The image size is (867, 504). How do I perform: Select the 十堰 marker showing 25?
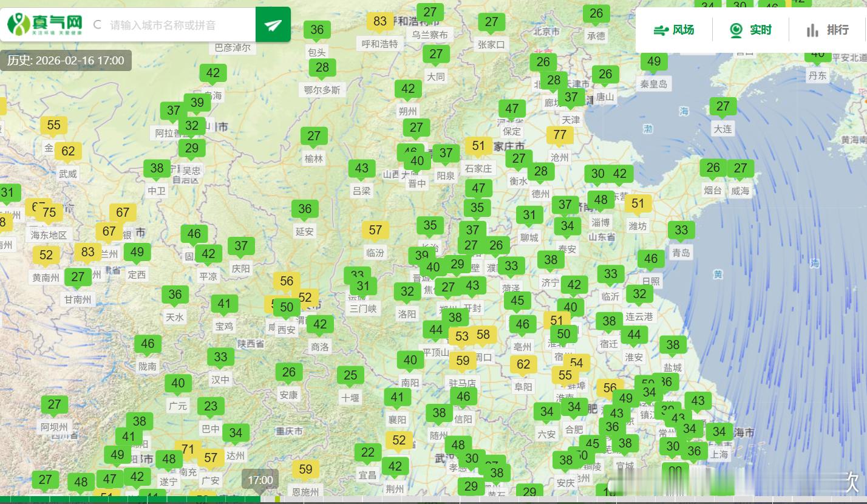(x=350, y=377)
